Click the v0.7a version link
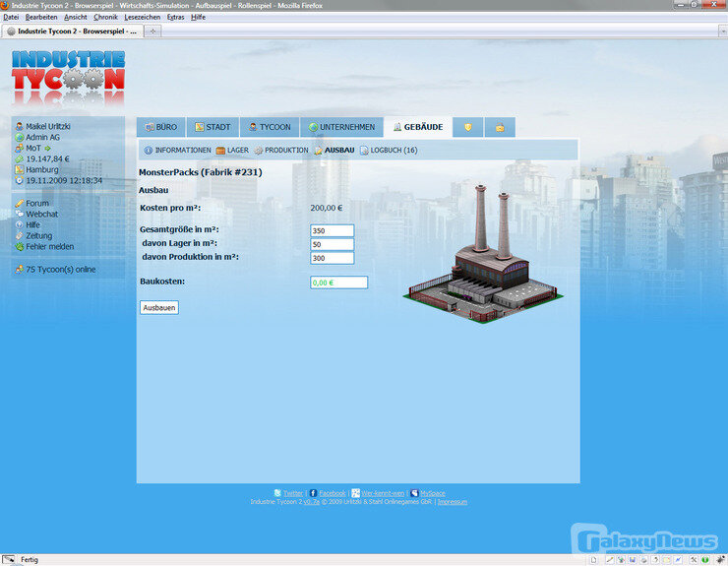 click(312, 501)
